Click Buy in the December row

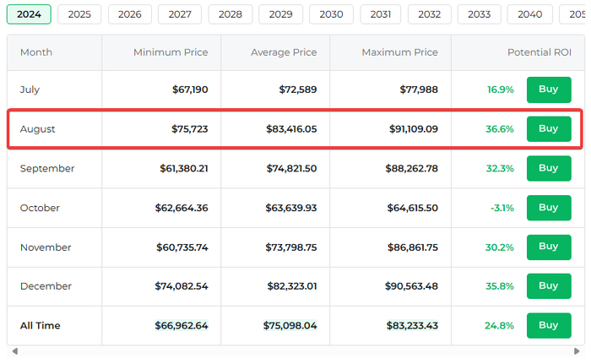tap(548, 286)
